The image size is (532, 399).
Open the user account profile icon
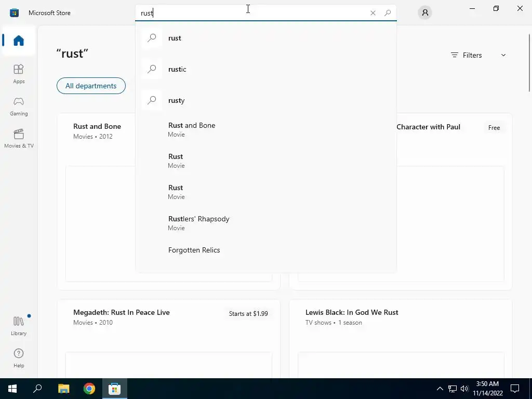425,13
